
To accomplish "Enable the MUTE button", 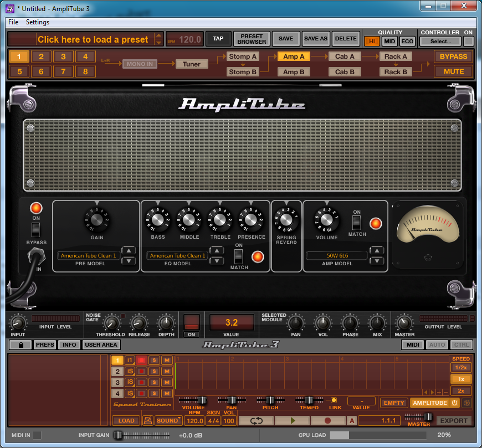I will [453, 71].
